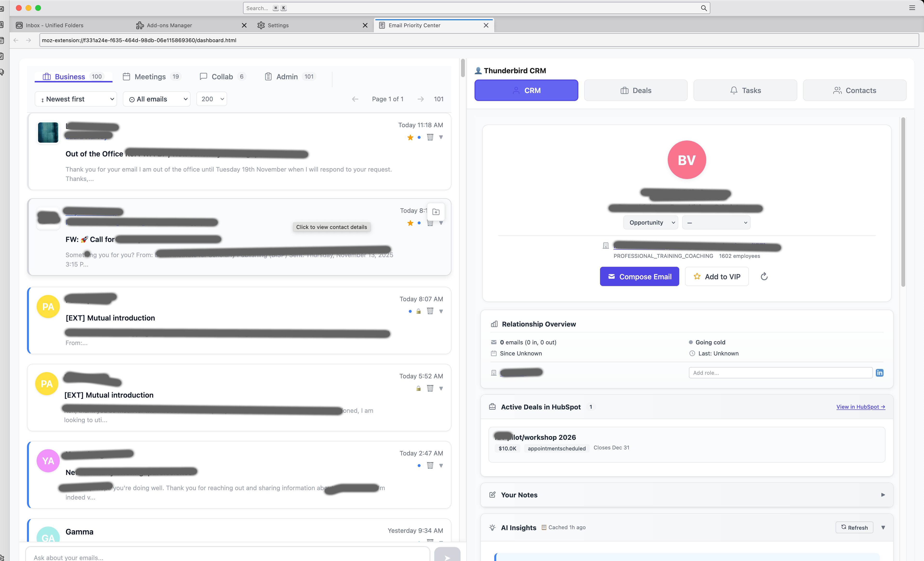Click the search magnifier icon in top bar
The width and height of the screenshot is (924, 561).
point(704,8)
